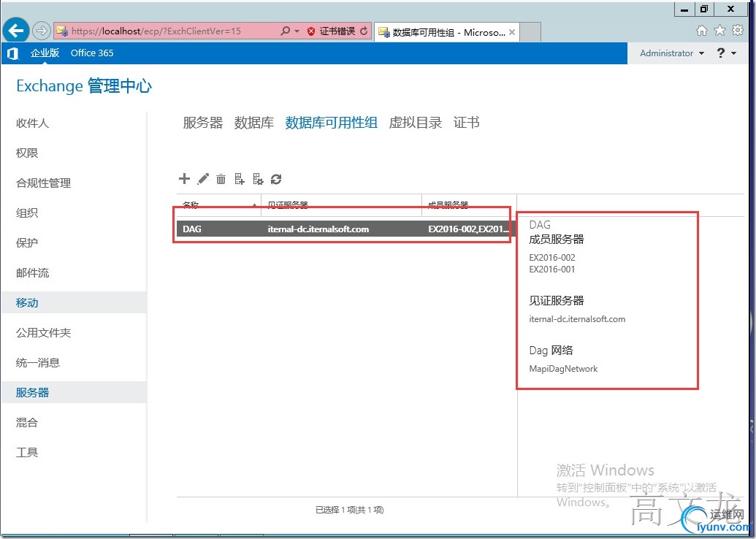Sort by the 见证服务器 column header
Screen dimensions: 756x539
pyautogui.click(x=341, y=204)
